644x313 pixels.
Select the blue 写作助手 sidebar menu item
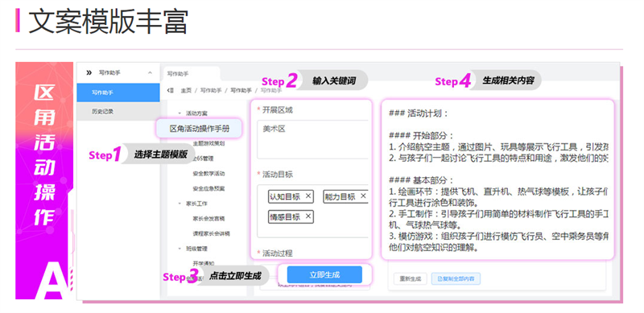coord(118,93)
